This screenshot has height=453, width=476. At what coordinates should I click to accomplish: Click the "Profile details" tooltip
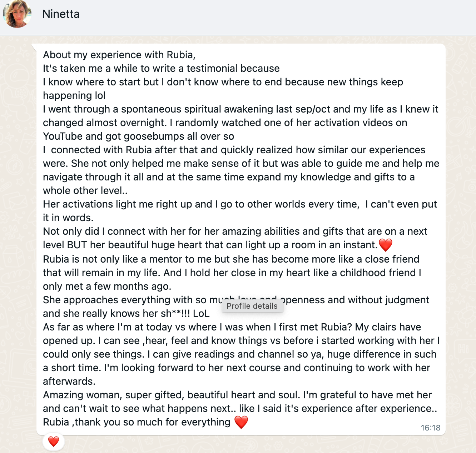click(x=252, y=306)
